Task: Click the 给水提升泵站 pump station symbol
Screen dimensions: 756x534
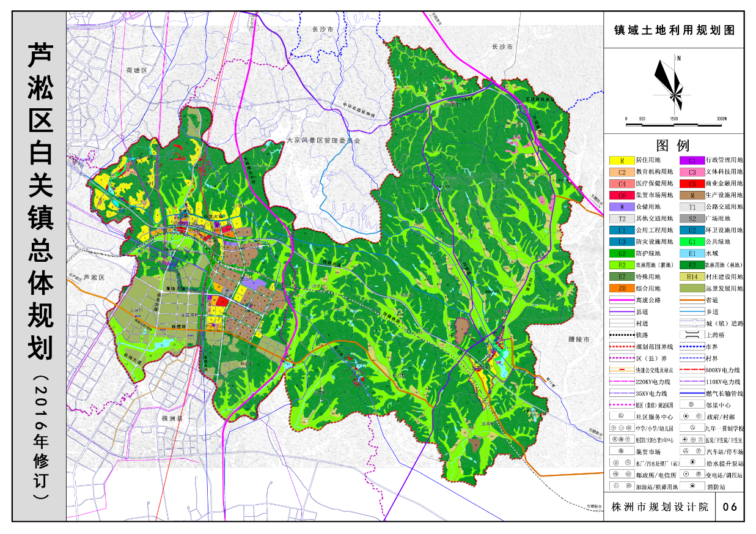Action: pyautogui.click(x=692, y=463)
